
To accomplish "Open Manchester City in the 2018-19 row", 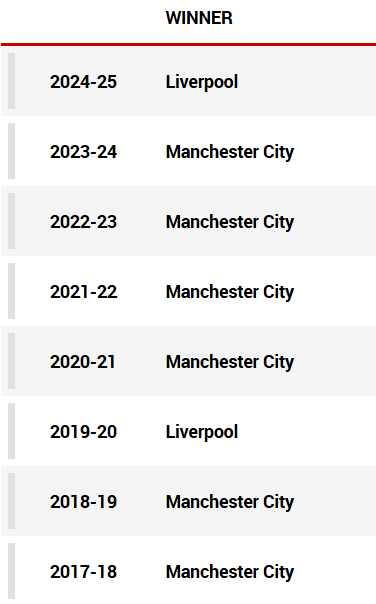I will [x=230, y=503].
